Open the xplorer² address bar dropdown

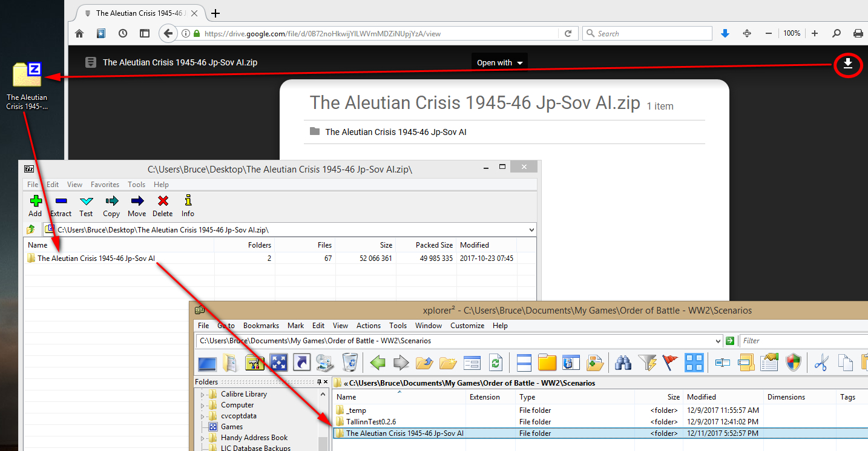pyautogui.click(x=718, y=341)
